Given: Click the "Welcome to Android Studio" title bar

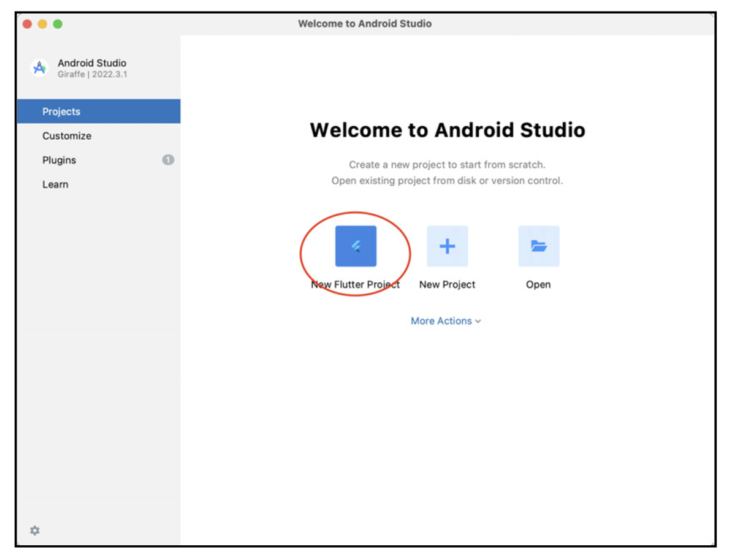Looking at the screenshot, I should [365, 24].
